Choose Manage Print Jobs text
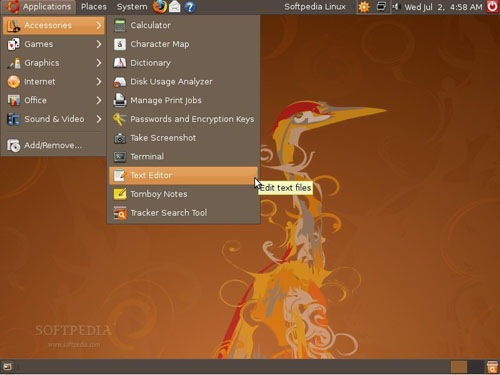 click(x=166, y=100)
